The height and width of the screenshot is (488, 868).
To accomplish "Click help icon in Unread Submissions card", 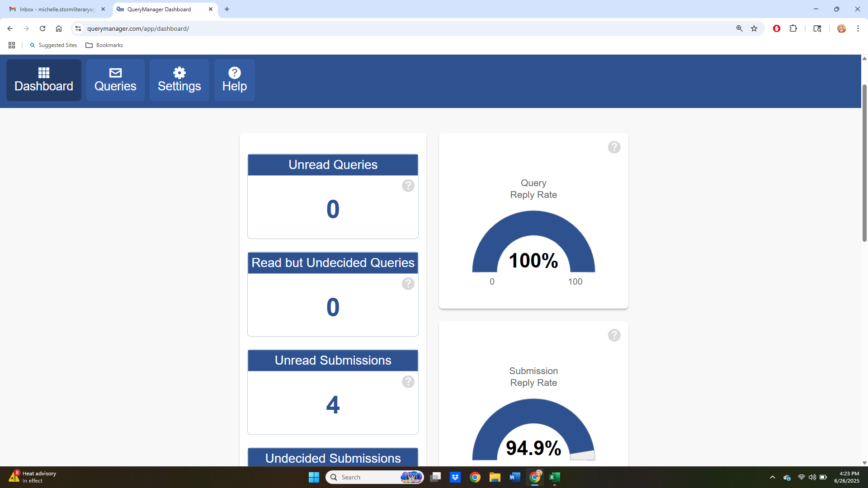I will (408, 382).
